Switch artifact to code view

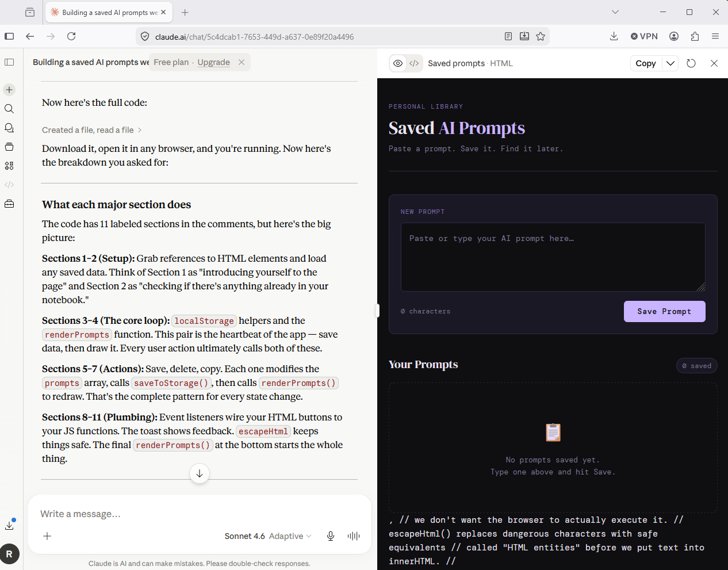click(x=414, y=63)
